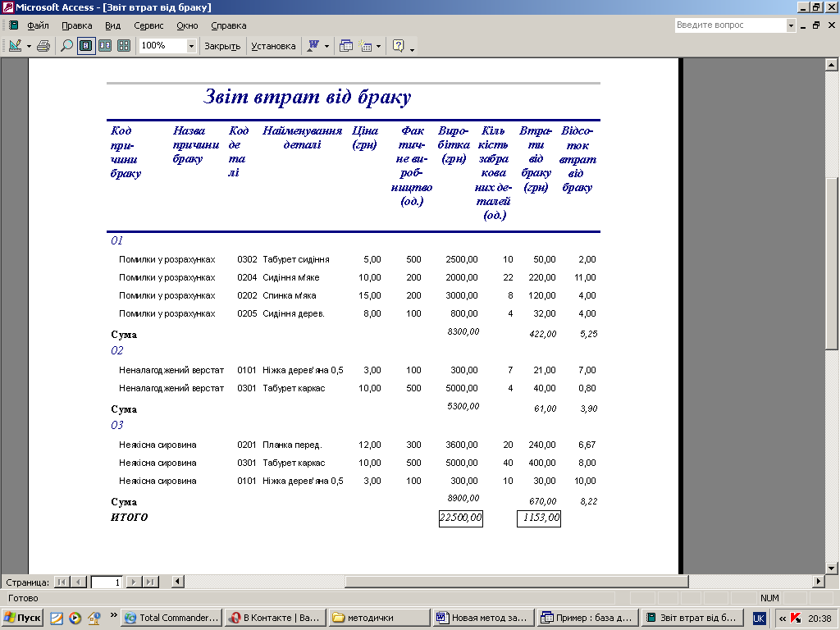Open the Вид menu
Viewport: 840px width, 630px height.
(112, 25)
